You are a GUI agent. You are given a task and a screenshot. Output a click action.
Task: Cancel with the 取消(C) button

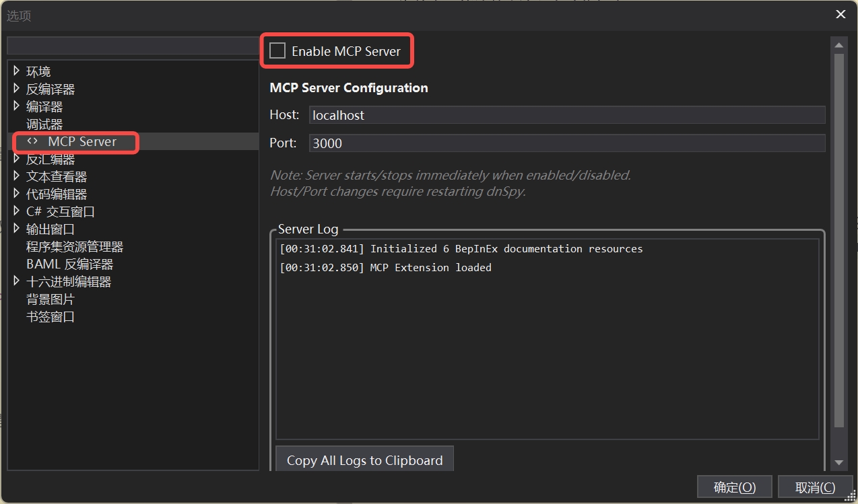815,487
